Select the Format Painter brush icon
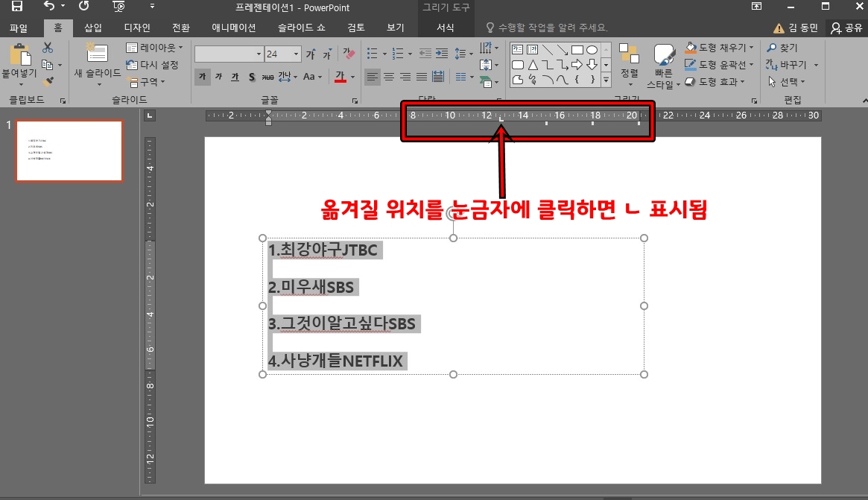The width and height of the screenshot is (868, 500). click(48, 81)
